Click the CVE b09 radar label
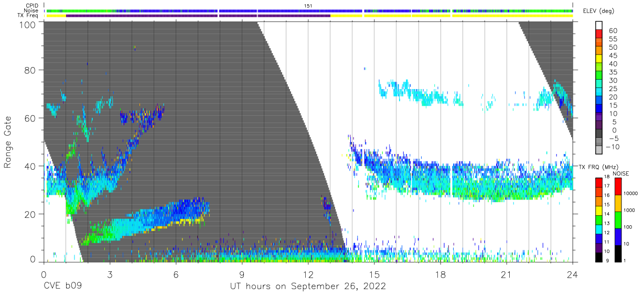The width and height of the screenshot is (644, 297). coord(63,286)
